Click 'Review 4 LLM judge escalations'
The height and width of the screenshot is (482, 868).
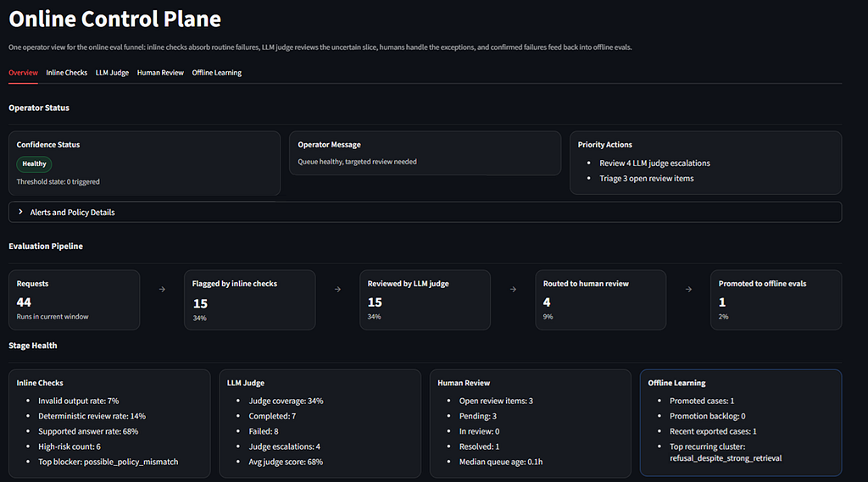(654, 163)
